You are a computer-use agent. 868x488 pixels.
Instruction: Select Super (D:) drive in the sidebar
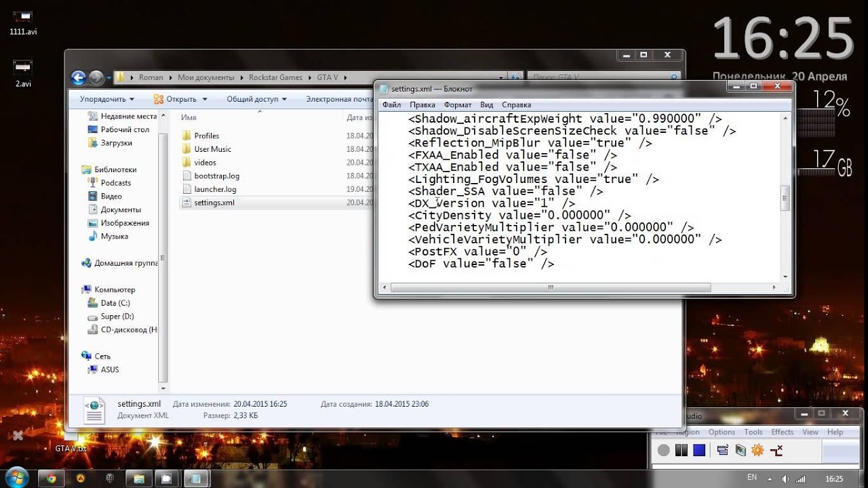pyautogui.click(x=111, y=317)
